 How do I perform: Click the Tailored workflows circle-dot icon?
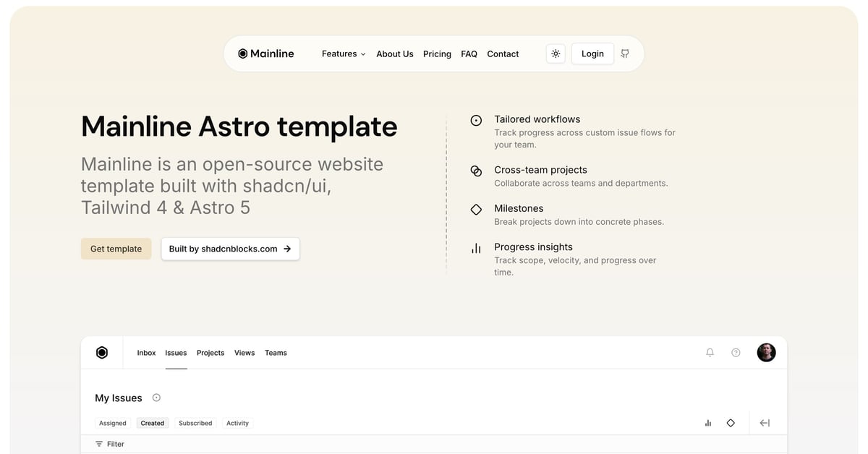click(476, 121)
